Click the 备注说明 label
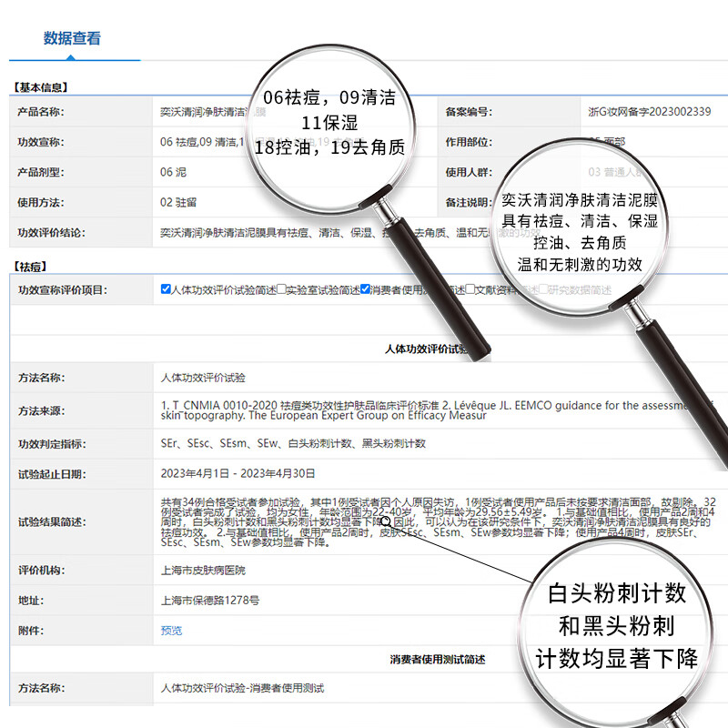The image size is (728, 728). click(x=469, y=202)
